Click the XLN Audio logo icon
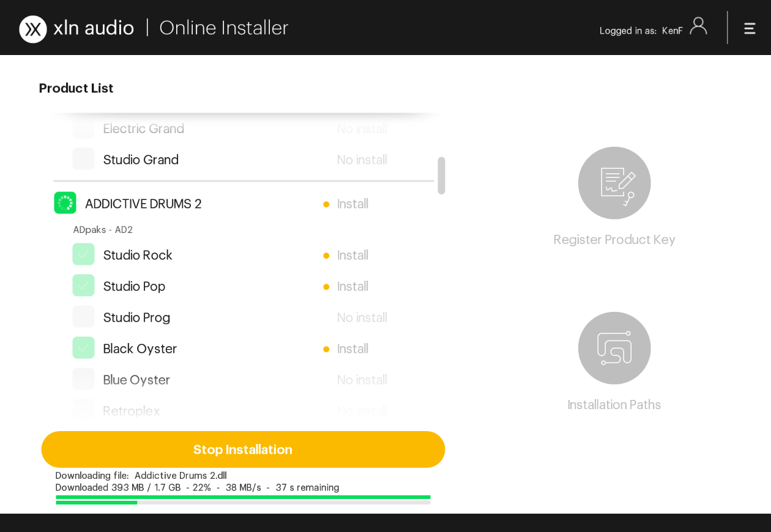This screenshot has width=771, height=532. [x=33, y=29]
